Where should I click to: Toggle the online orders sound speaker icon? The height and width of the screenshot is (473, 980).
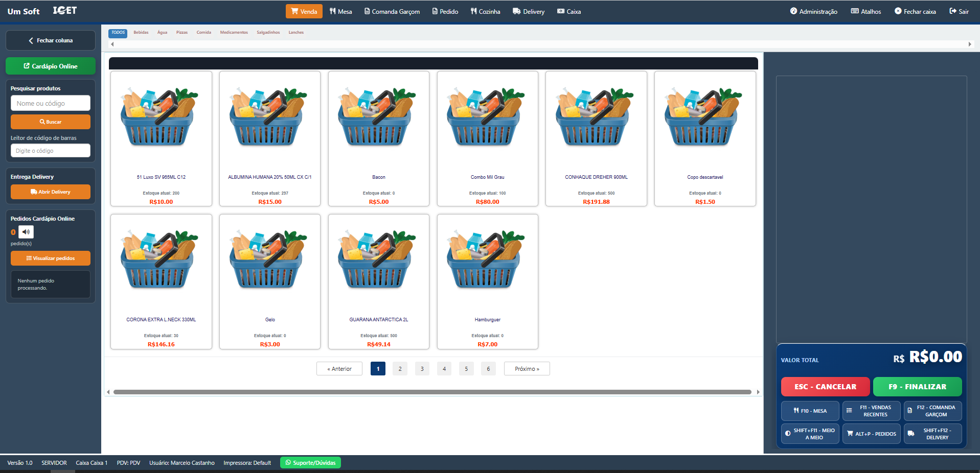click(x=26, y=232)
